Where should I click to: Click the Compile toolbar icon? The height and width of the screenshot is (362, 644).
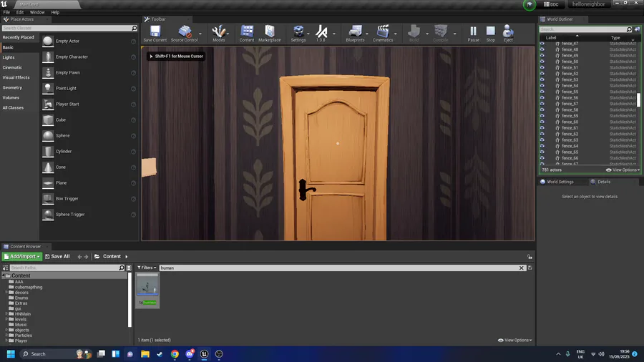[x=441, y=31]
